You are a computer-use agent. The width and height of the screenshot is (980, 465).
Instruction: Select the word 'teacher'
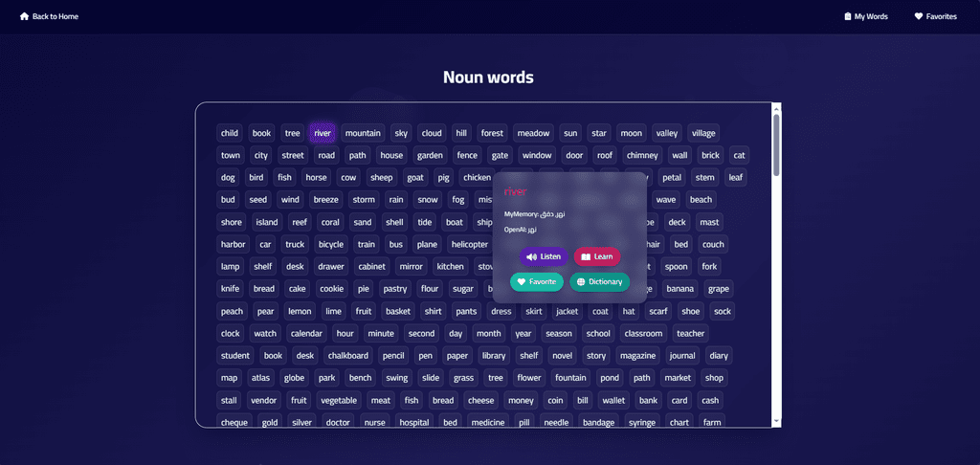691,334
